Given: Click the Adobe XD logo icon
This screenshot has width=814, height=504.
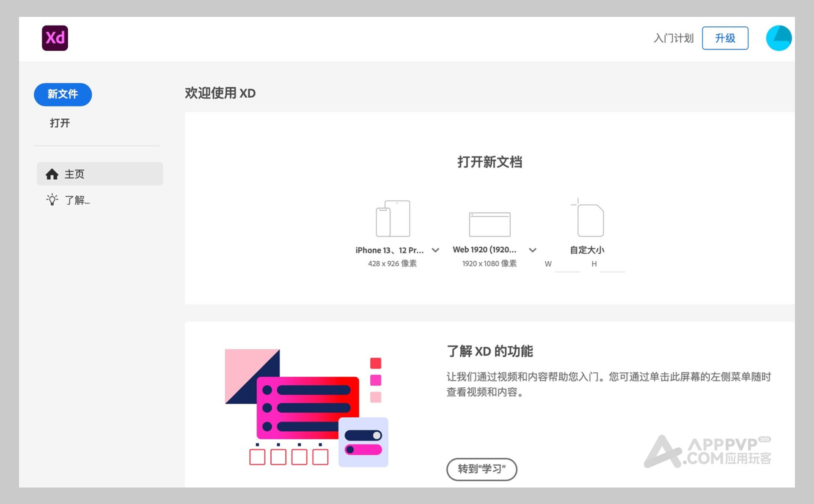Looking at the screenshot, I should point(55,38).
